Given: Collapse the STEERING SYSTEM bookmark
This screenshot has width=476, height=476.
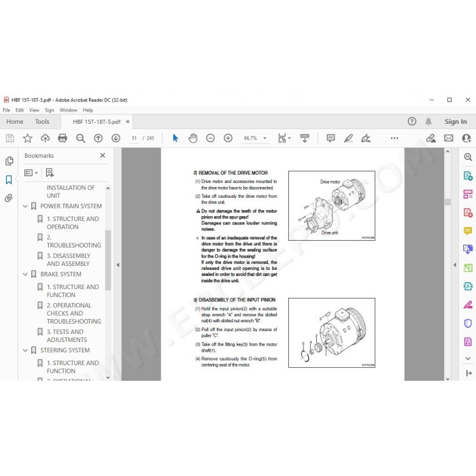Looking at the screenshot, I should click(25, 351).
